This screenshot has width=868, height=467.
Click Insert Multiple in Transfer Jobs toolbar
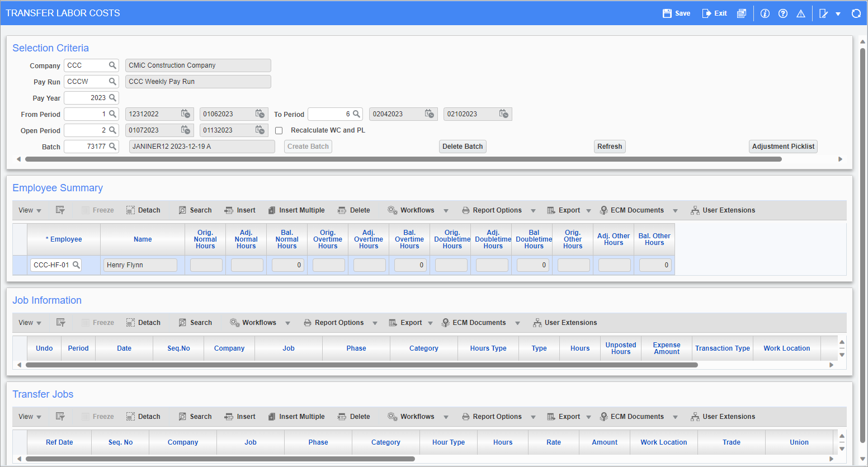tap(296, 417)
